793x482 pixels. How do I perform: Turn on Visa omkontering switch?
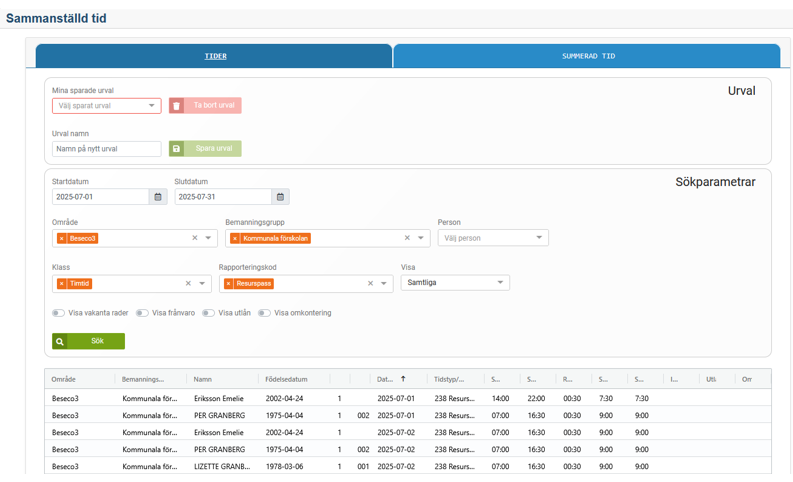[x=264, y=313]
